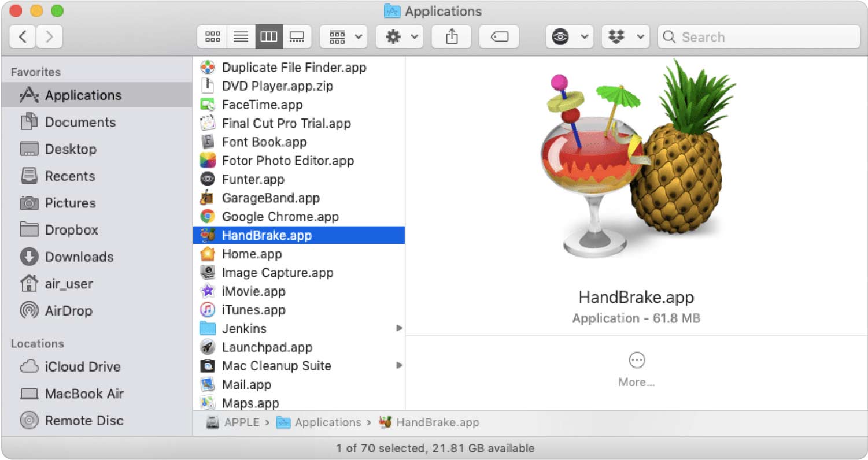Click the GarageBand app icon
This screenshot has height=460, width=868.
pos(208,198)
